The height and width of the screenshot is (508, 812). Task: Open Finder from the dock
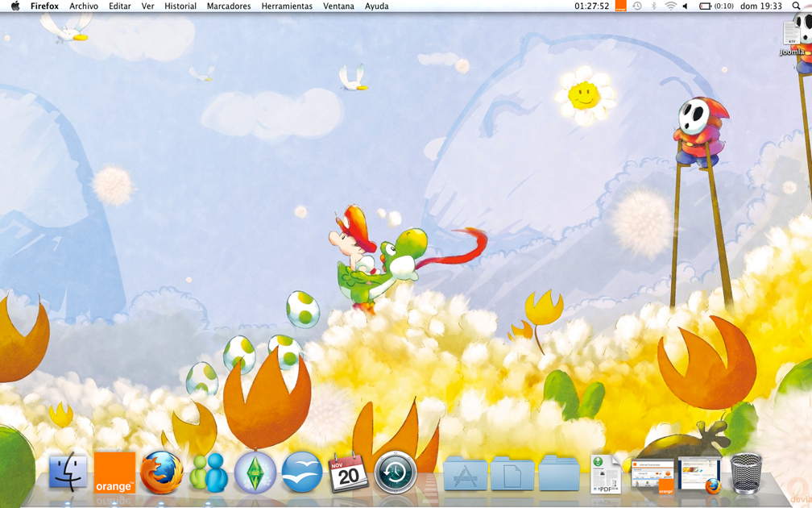68,473
